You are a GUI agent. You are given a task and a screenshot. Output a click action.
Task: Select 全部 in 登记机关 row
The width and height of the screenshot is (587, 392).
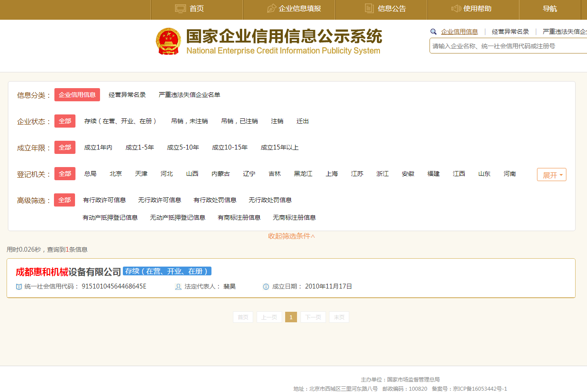click(65, 174)
